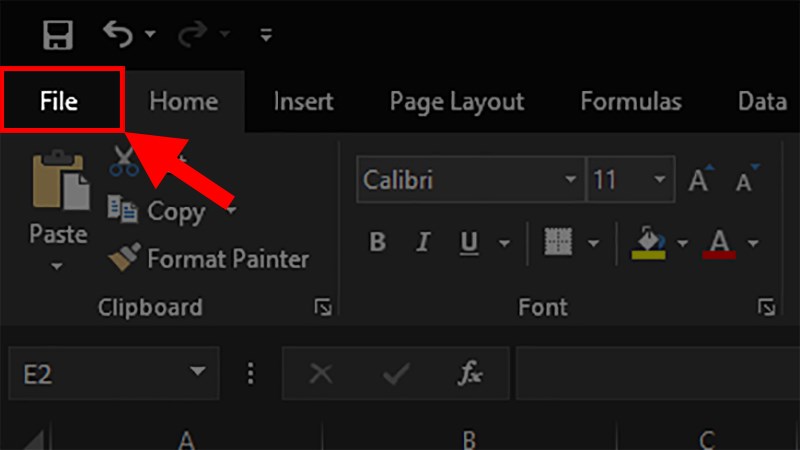
Task: Apply the yellow fill color
Action: (648, 243)
